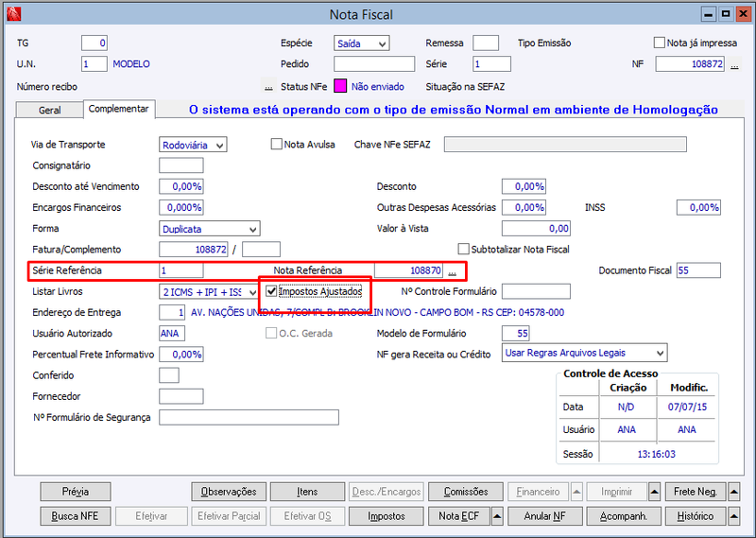Viewport: 756px width, 538px height.
Task: Open ellipsis lookup beside Número recibo
Action: [x=268, y=87]
